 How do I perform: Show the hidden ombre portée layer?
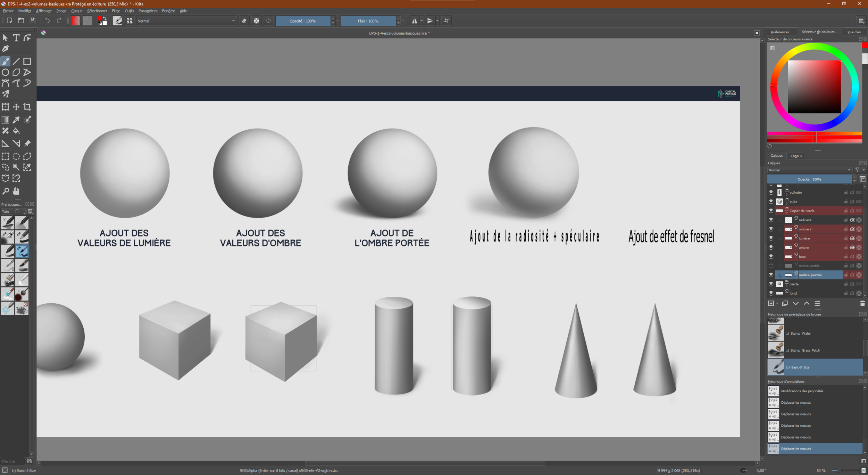point(771,266)
